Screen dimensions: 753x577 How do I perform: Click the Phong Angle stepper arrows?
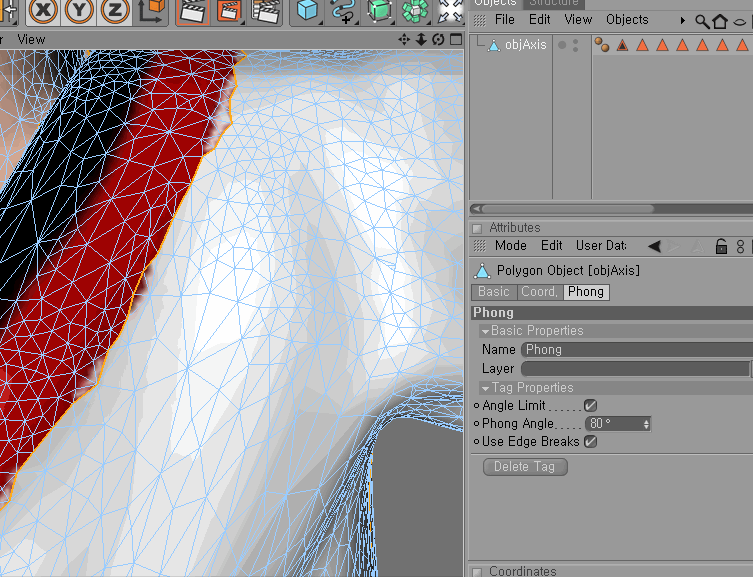coord(646,424)
